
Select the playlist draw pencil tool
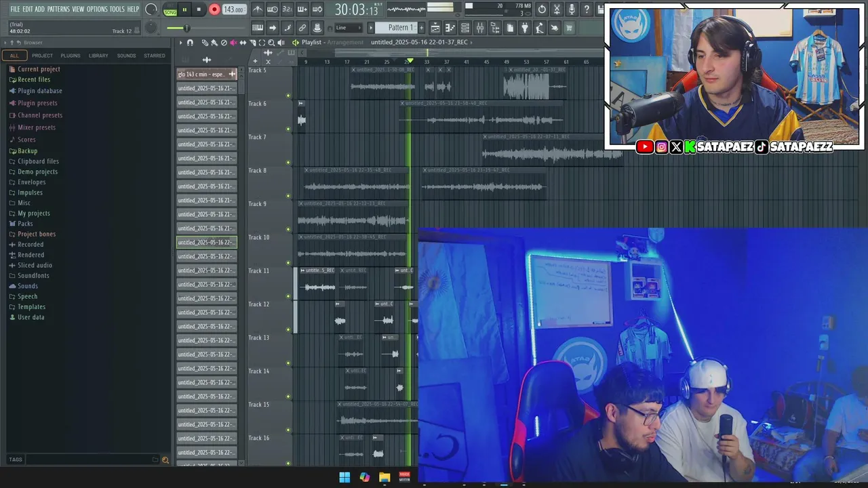tap(205, 43)
